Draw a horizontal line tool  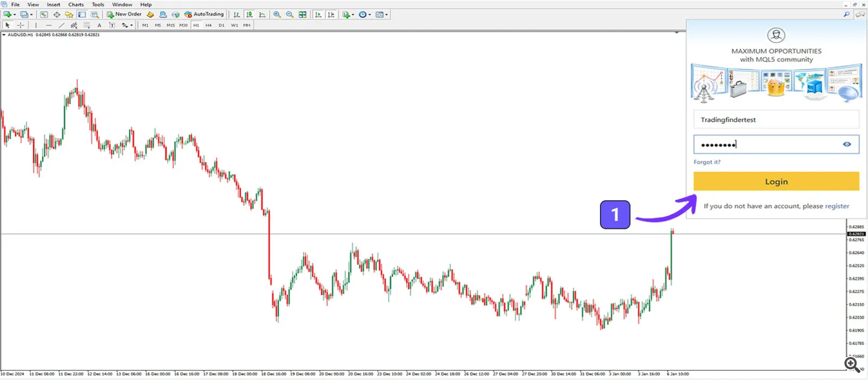[x=49, y=25]
